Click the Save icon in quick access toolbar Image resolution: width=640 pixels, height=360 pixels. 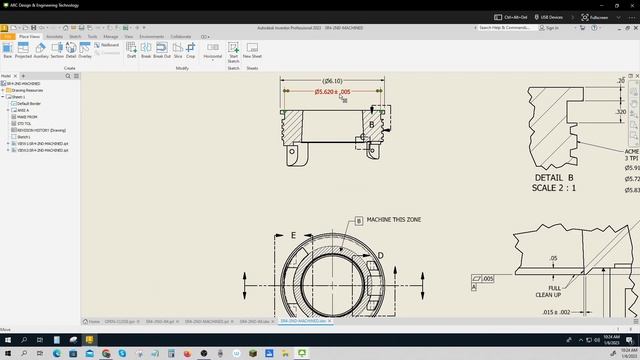33,28
